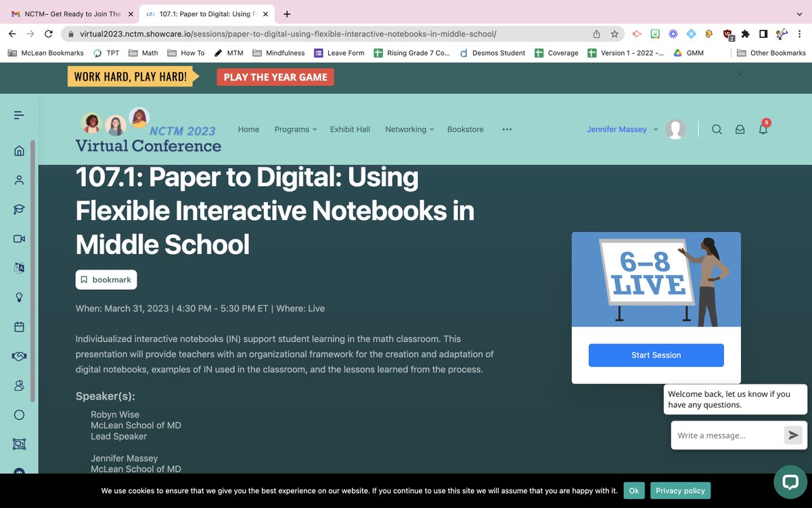This screenshot has height=508, width=812.
Task: Open the uBlock Origin extension icon
Action: pyautogui.click(x=727, y=34)
